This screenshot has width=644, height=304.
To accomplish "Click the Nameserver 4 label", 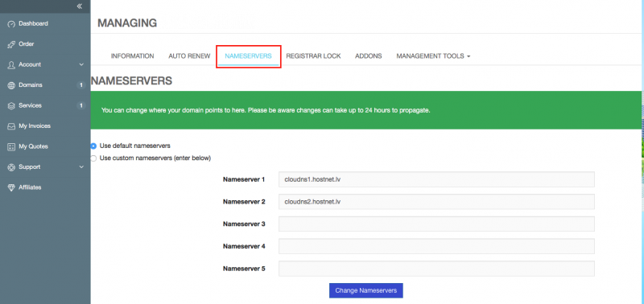I will click(244, 246).
